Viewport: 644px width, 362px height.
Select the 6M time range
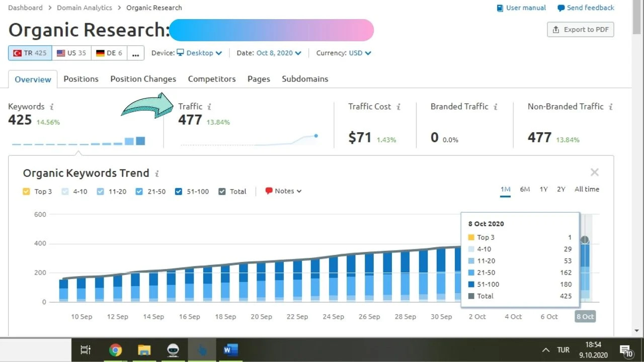click(525, 190)
